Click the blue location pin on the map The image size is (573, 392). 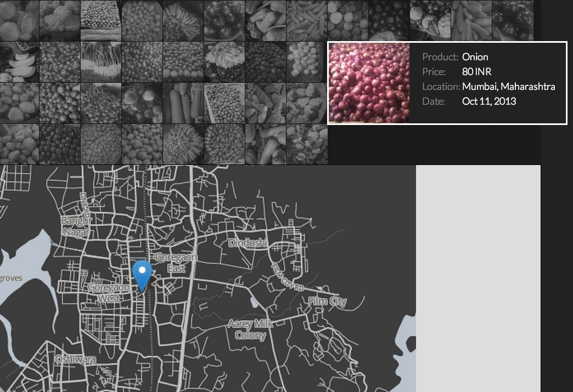coord(142,276)
